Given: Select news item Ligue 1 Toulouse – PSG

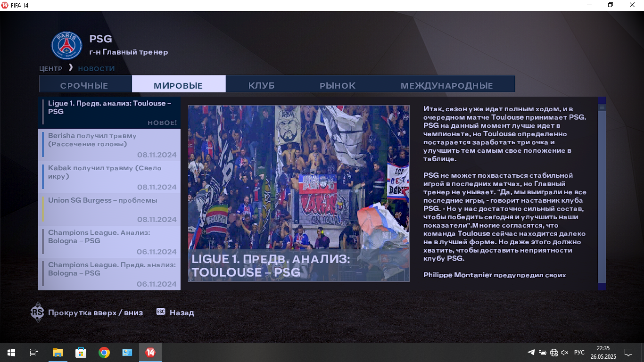Looking at the screenshot, I should pos(109,113).
